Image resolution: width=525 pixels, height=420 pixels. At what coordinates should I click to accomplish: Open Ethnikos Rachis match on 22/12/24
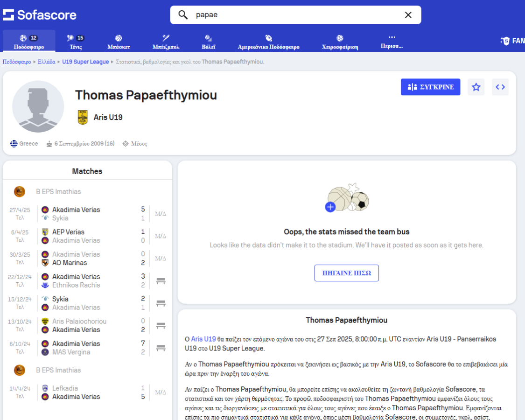(87, 280)
